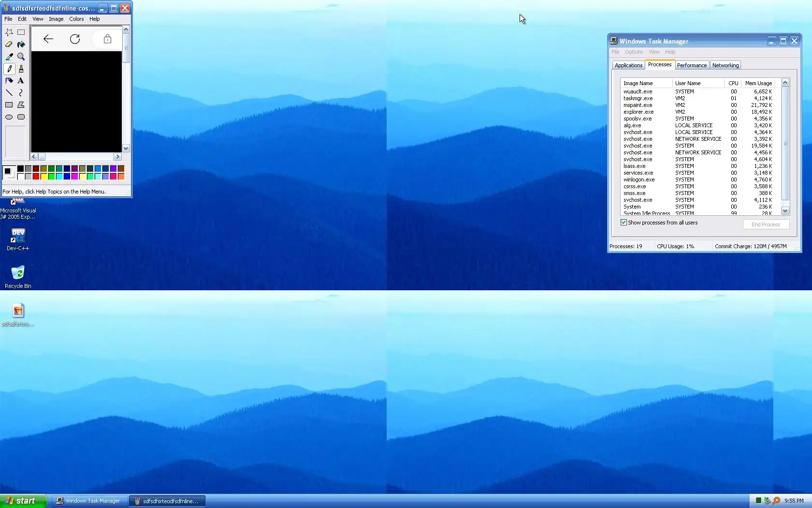Click the Paint canvas horizontal scroll right arrow
Viewport: 812px width, 508px height.
[x=117, y=157]
